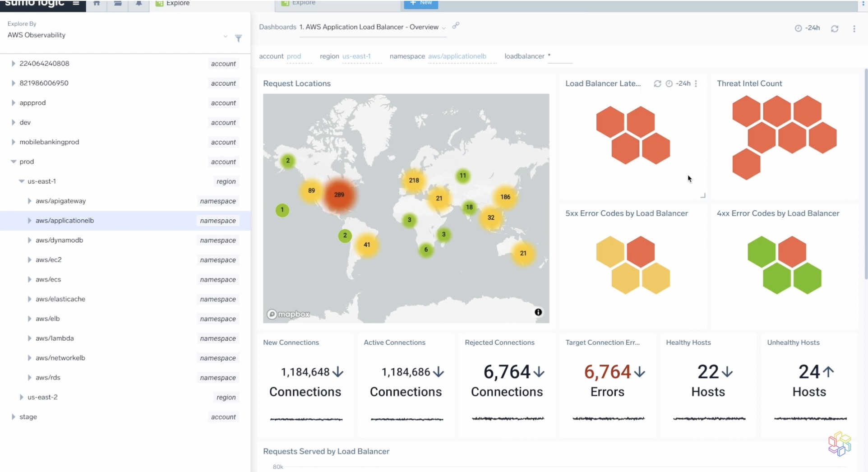Refresh the Load Balancer Latency panel

[657, 83]
